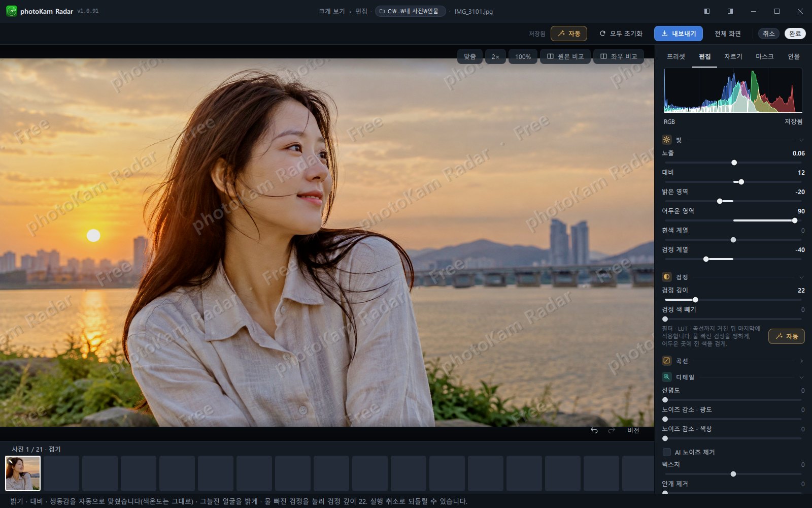Click the 안개 제거 label
Image resolution: width=812 pixels, height=508 pixels.
675,484
